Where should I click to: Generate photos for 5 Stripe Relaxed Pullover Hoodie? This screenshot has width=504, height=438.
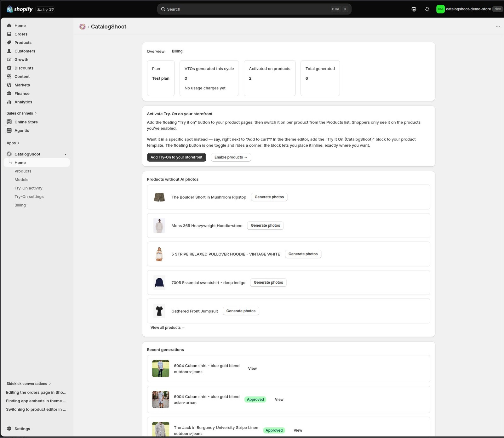click(303, 254)
